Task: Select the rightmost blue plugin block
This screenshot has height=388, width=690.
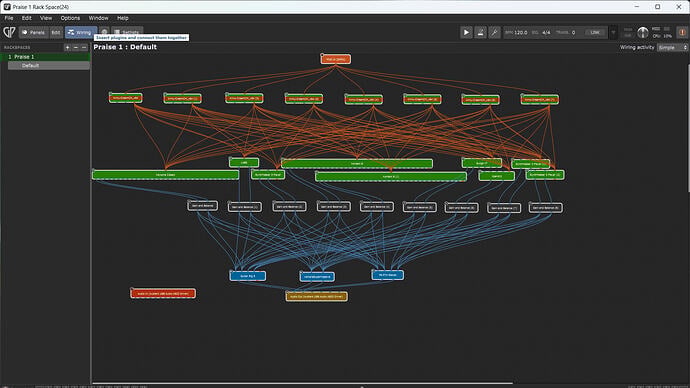Action: coord(388,275)
